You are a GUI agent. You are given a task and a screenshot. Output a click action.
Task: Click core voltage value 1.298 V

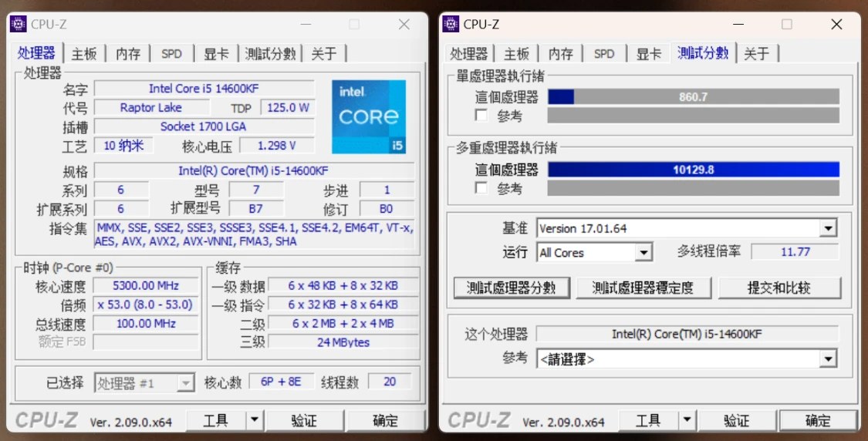pos(277,146)
